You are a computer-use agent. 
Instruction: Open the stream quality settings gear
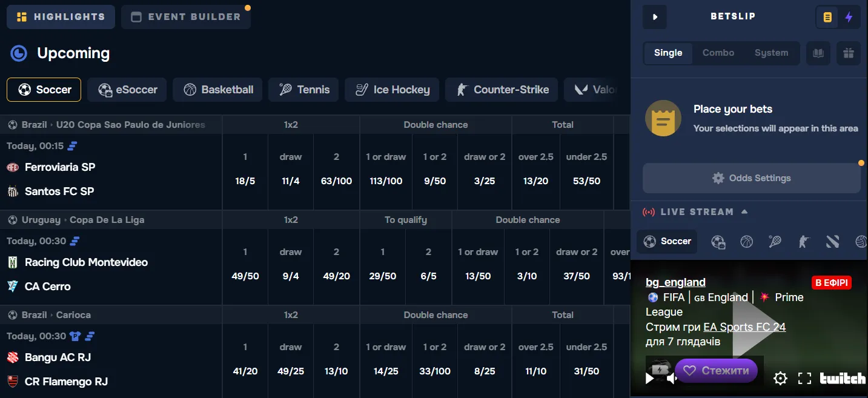(780, 377)
